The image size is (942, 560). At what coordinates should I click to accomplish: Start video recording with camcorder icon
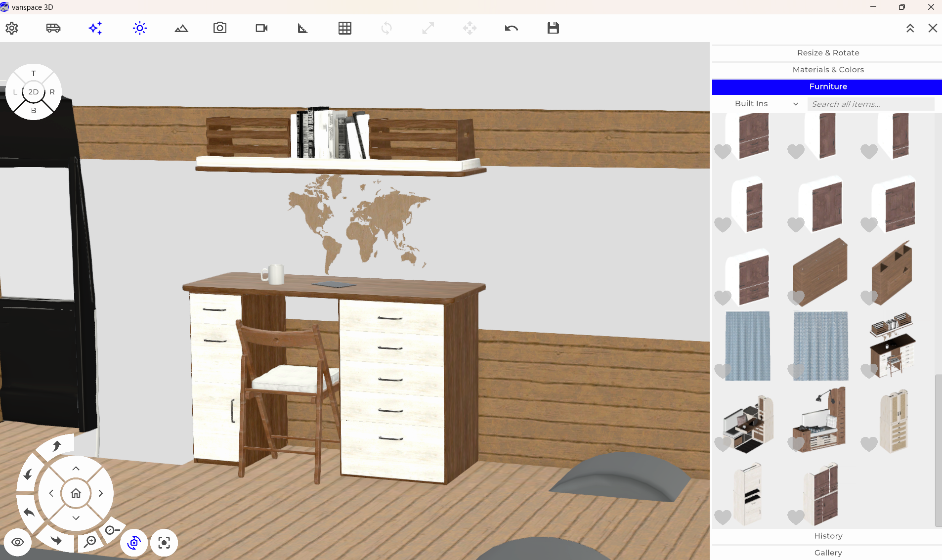click(x=261, y=28)
